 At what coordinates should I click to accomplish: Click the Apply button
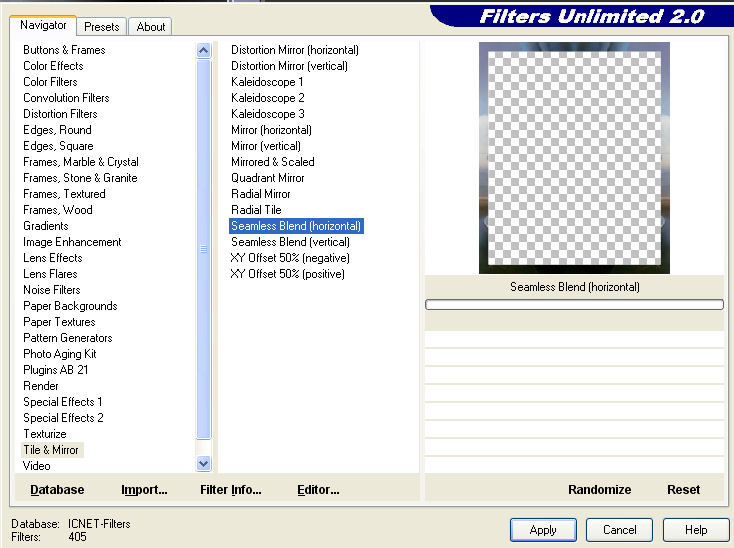pyautogui.click(x=543, y=530)
